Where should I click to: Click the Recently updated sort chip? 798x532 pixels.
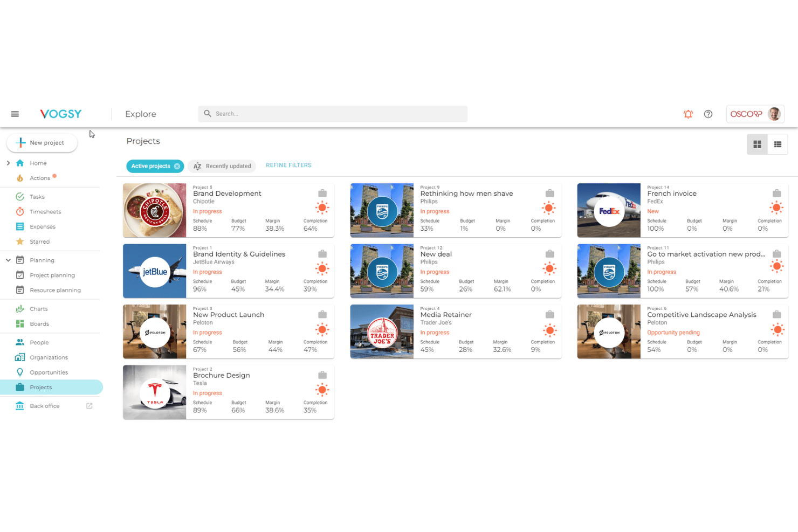(x=222, y=167)
